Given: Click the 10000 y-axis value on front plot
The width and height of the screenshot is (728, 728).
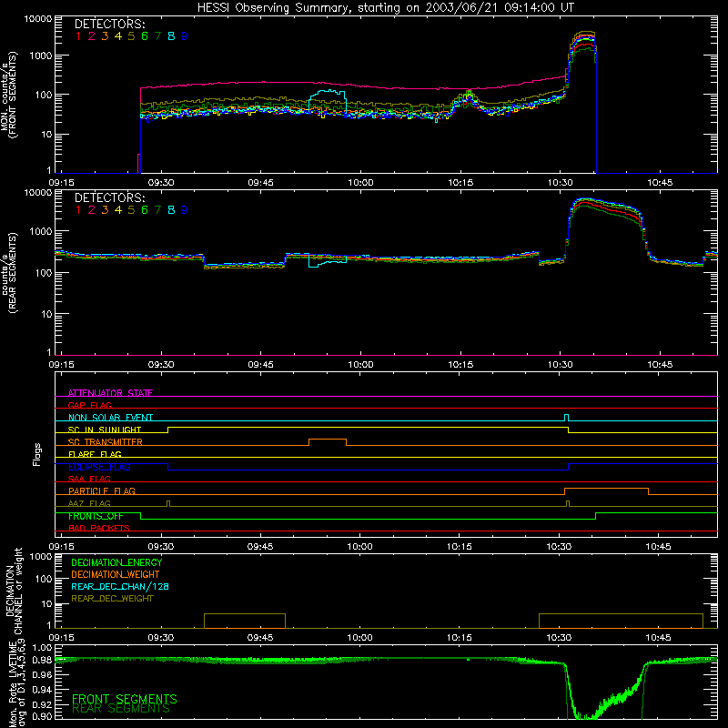Looking at the screenshot, I should 38,18.
